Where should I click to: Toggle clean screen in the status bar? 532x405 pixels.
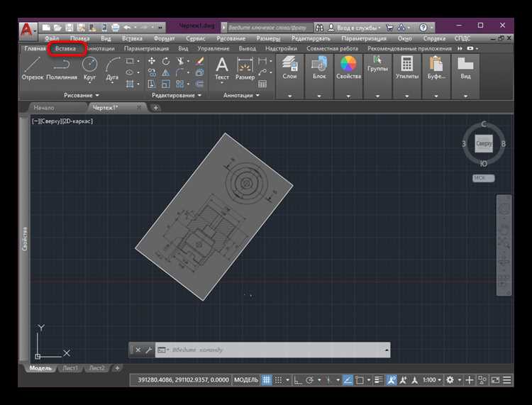pos(495,380)
